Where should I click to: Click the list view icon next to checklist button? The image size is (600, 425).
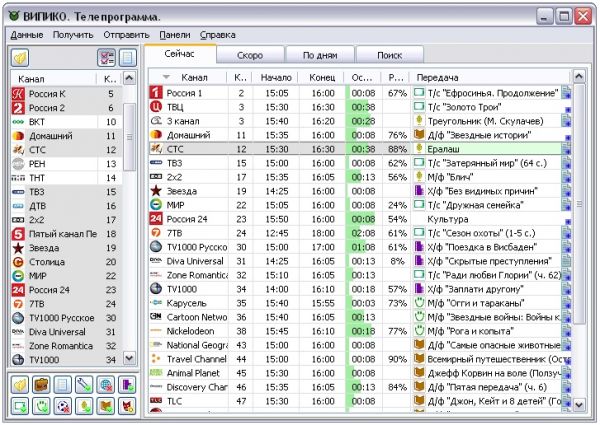127,58
